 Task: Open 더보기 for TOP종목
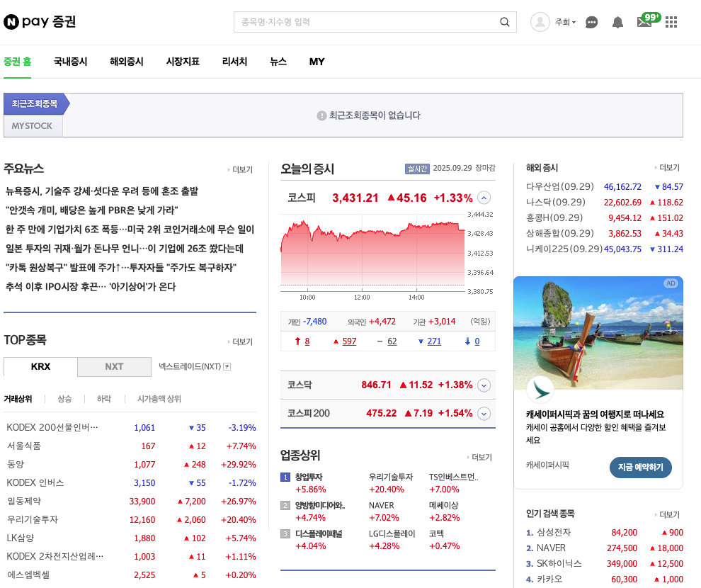240,341
